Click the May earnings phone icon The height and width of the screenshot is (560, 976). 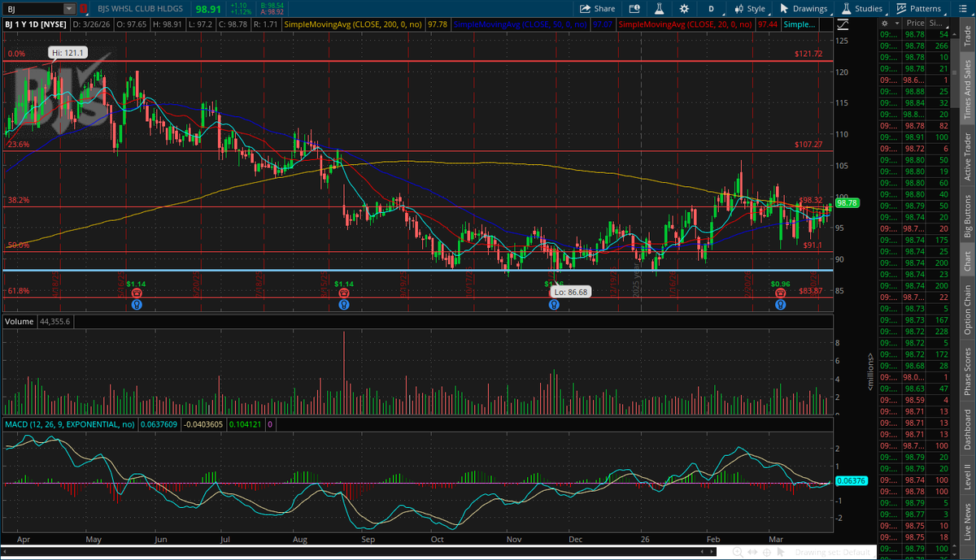tap(136, 293)
